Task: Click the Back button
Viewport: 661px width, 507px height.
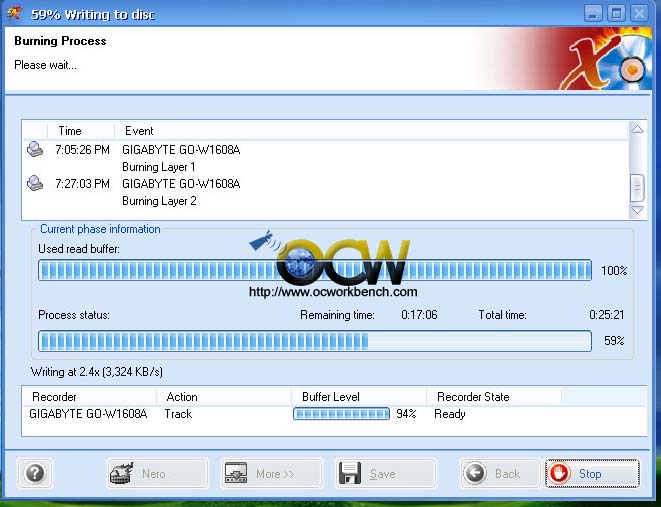Action: coord(500,474)
